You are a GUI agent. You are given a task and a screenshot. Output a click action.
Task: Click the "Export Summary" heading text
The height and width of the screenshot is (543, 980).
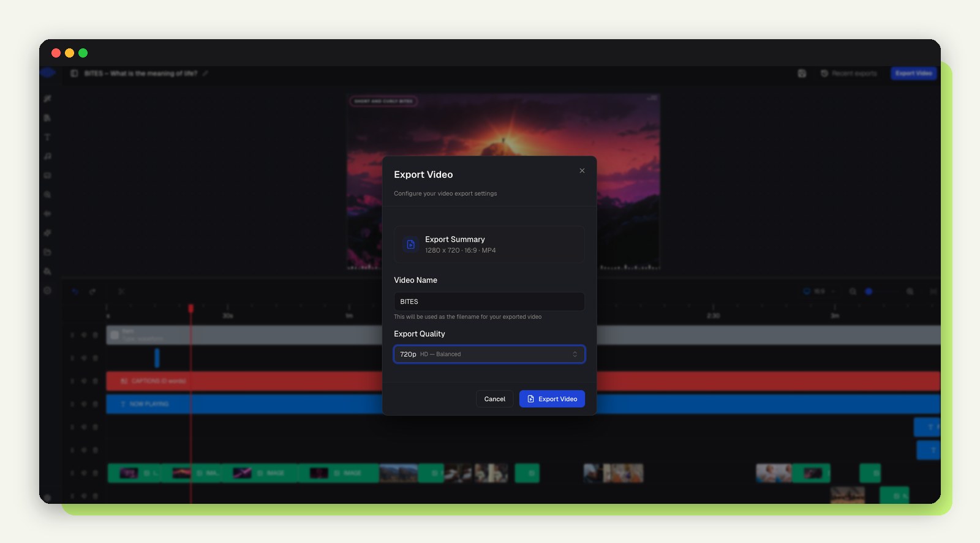(x=455, y=239)
